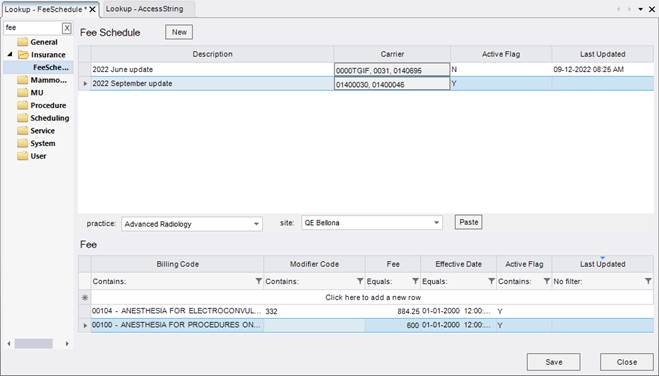Screen dimensions: 659x376
Task: Click the 'Click here to add a new row' row
Action: pos(372,297)
